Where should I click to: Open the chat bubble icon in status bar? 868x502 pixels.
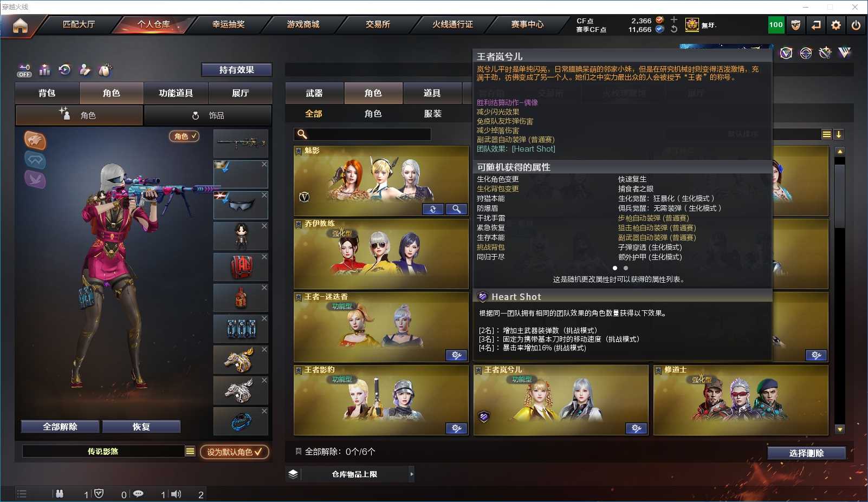[x=138, y=494]
